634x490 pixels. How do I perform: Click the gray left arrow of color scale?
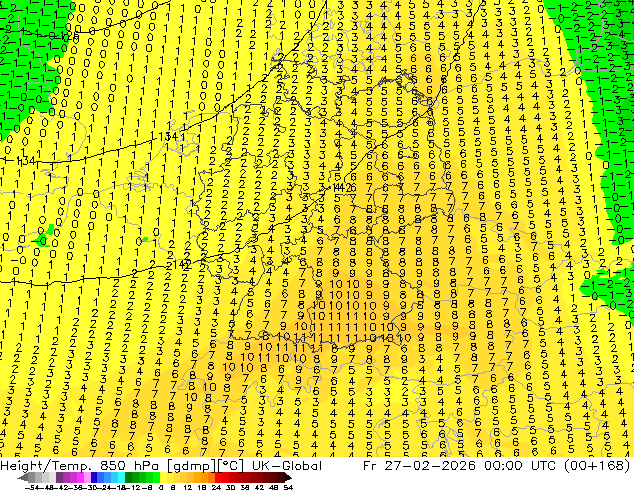(x=23, y=478)
